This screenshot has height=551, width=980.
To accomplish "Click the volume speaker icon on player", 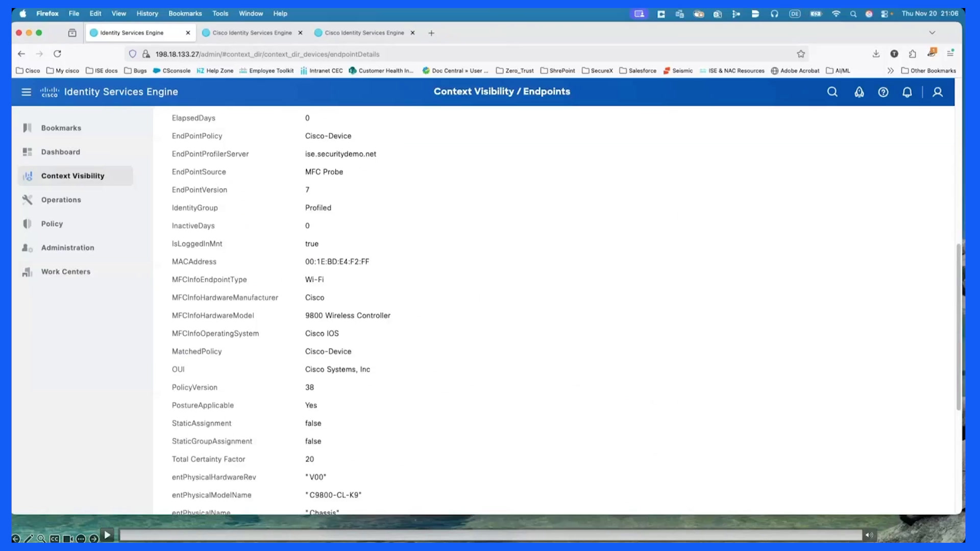I will tap(869, 535).
